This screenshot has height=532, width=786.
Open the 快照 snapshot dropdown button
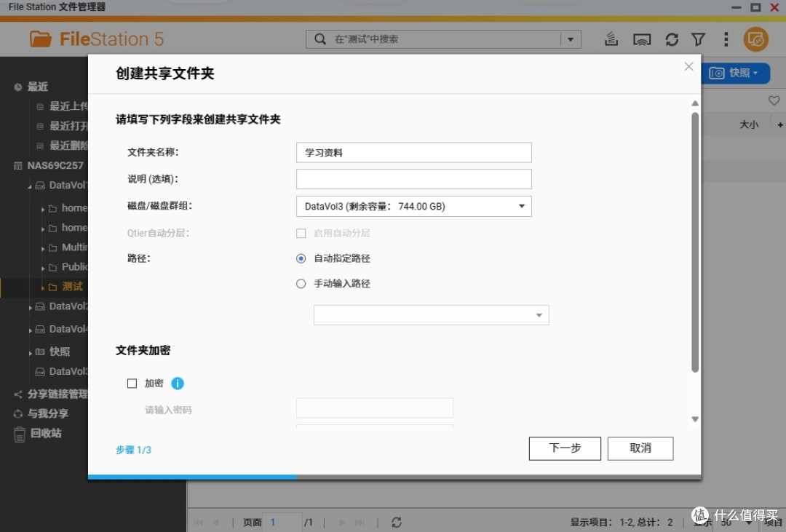[x=734, y=74]
